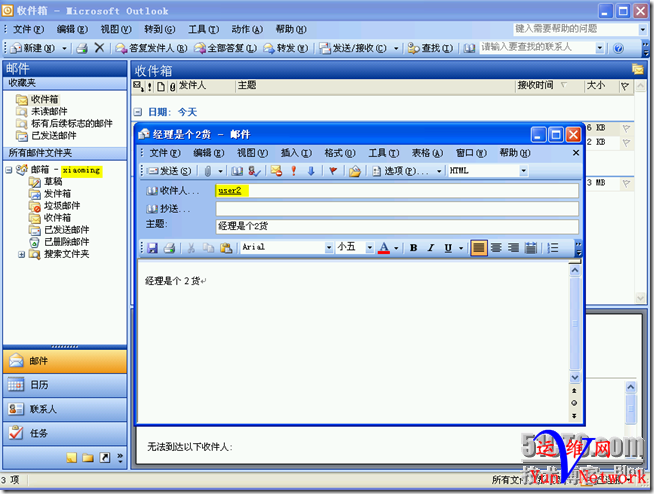This screenshot has height=494, width=654.
Task: Toggle left align paragraph button
Action: [x=479, y=248]
